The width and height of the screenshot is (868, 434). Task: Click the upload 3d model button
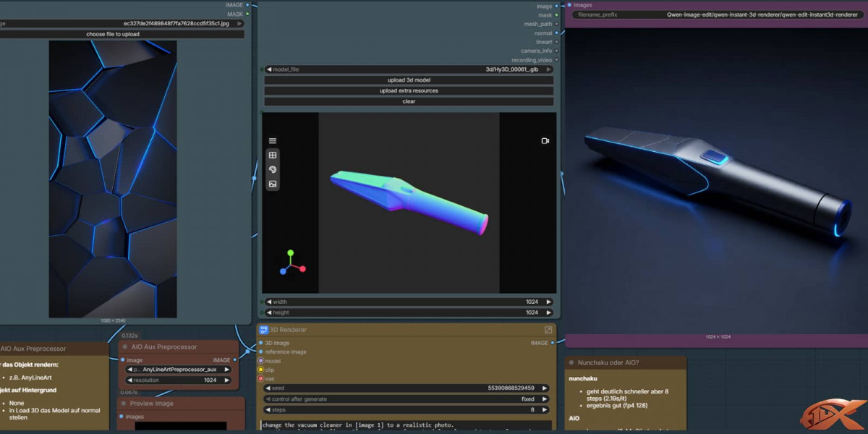[409, 80]
